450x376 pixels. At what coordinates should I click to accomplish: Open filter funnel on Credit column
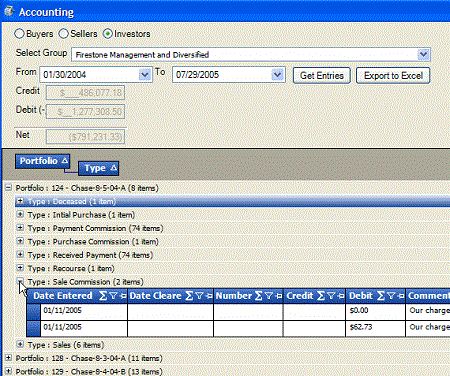tap(331, 296)
